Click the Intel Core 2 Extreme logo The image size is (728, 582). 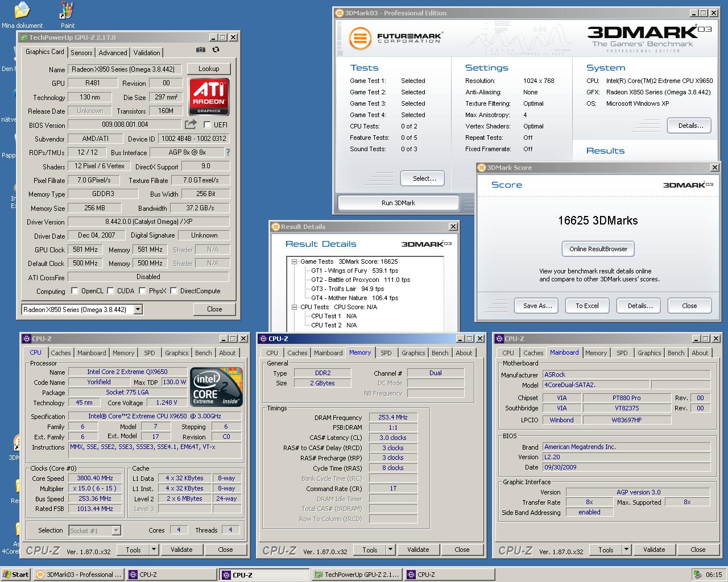click(217, 387)
